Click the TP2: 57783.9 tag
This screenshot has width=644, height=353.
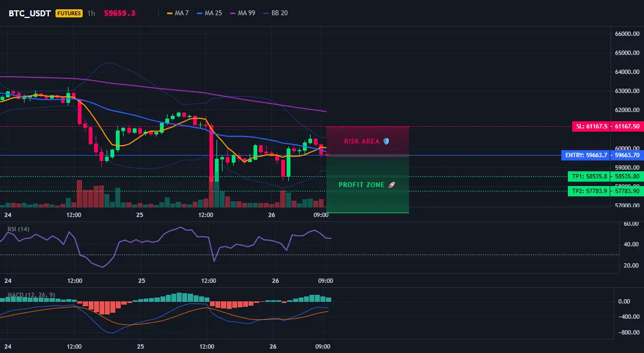click(590, 191)
